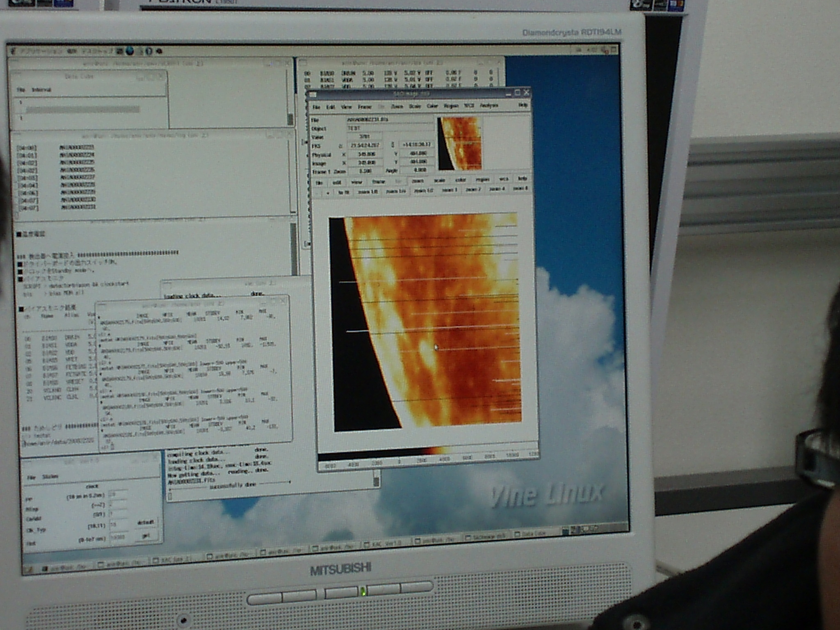Select 'color' button in ds9 buttonbar
The image size is (840, 630).
pos(461,180)
